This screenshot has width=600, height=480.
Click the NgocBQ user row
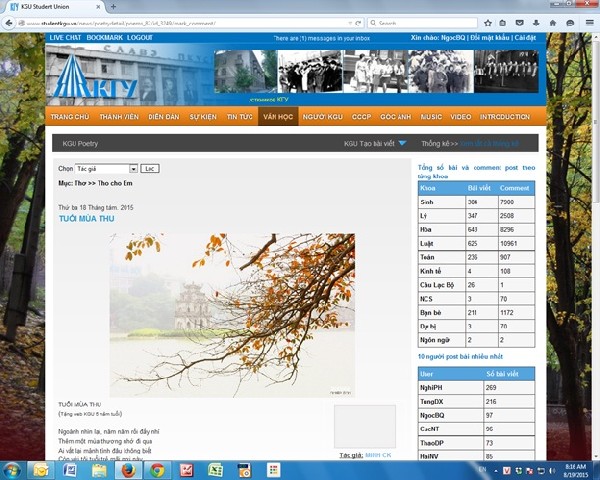tap(476, 415)
